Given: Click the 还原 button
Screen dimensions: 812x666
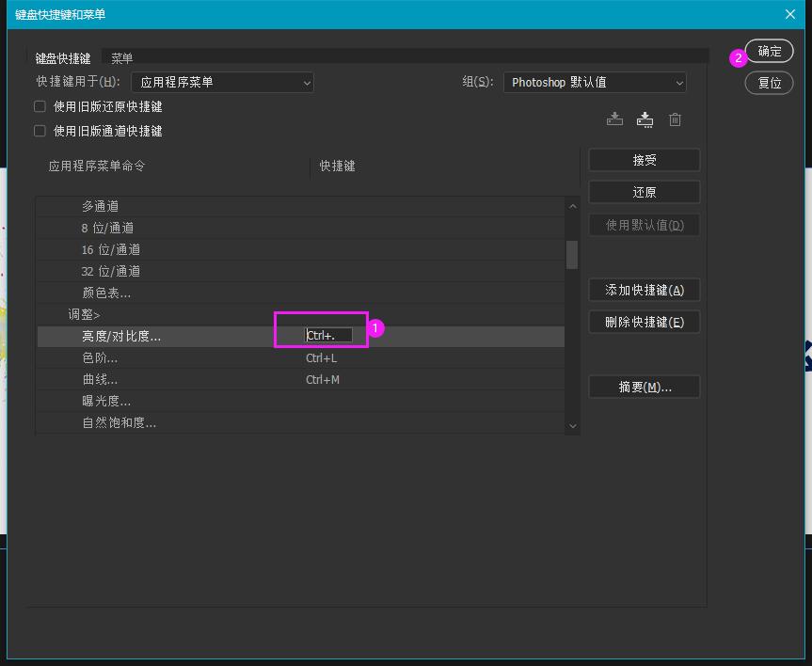Looking at the screenshot, I should pyautogui.click(x=645, y=192).
